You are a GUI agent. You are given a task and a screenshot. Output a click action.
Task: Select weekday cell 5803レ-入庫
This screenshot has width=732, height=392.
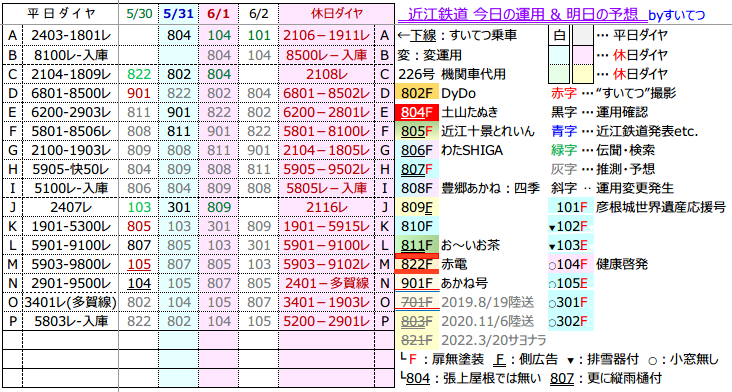[70, 322]
